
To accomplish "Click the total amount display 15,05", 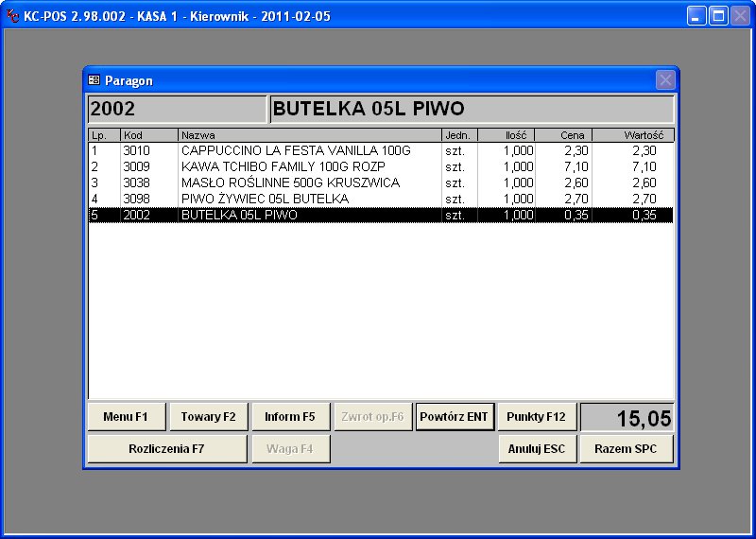I will pyautogui.click(x=627, y=417).
